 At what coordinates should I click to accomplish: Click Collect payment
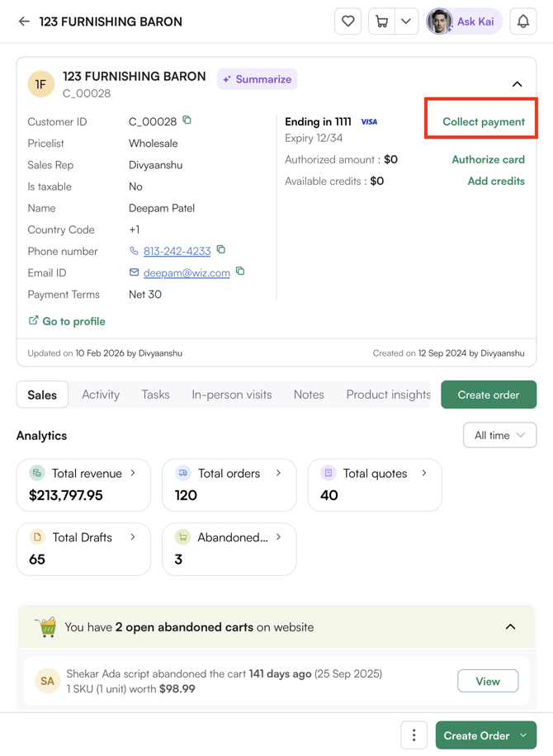click(483, 121)
